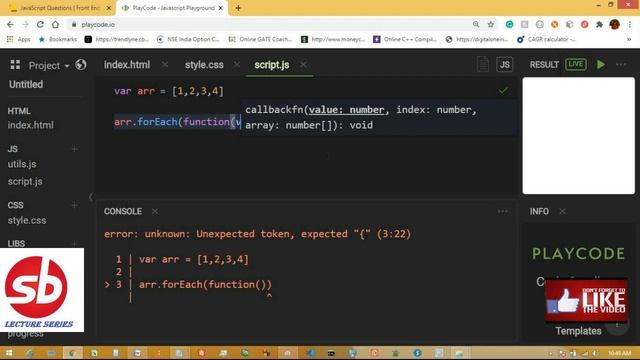The image size is (640, 360).
Task: Toggle the LIVE reload switch
Action: 576,64
